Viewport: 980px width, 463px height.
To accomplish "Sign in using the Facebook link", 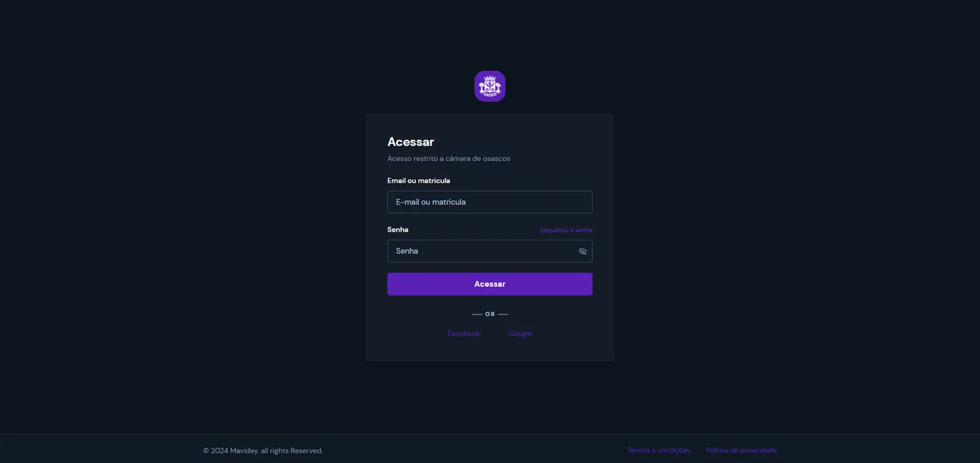I will pyautogui.click(x=463, y=334).
